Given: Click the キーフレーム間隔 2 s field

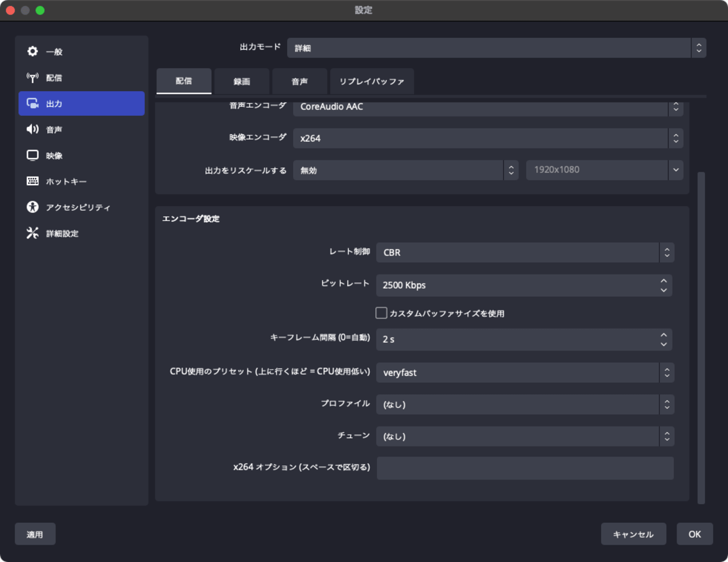Looking at the screenshot, I should [524, 339].
